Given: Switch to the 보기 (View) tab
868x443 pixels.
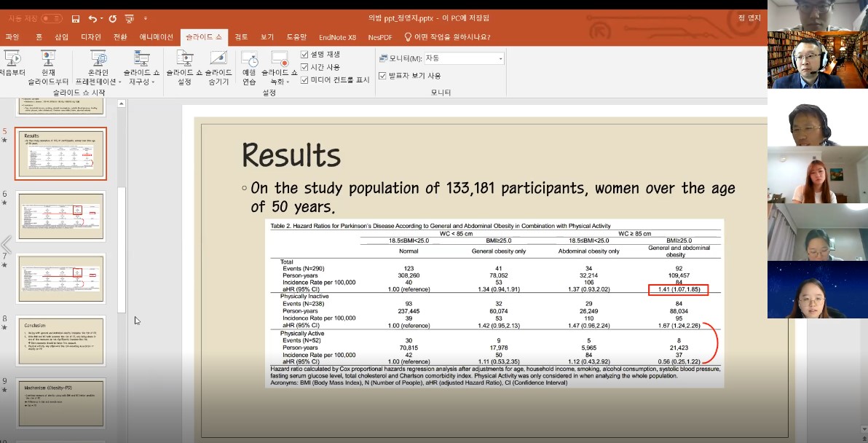Looking at the screenshot, I should pos(267,37).
